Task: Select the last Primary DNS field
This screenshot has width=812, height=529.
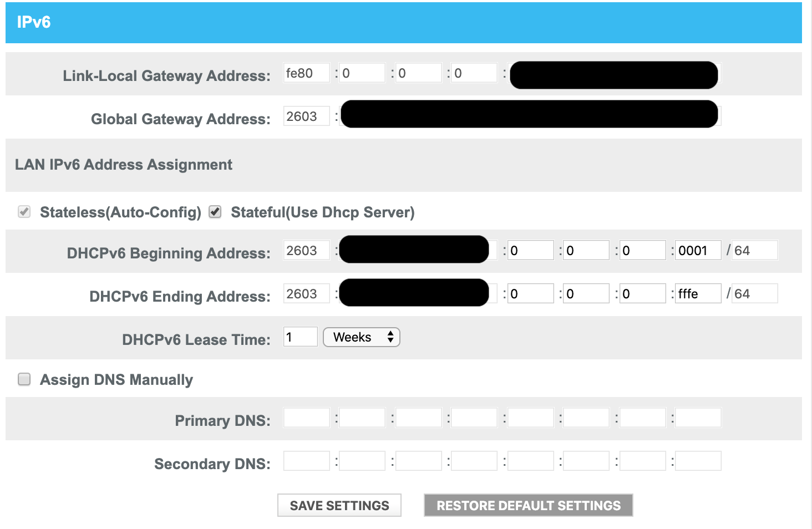Action: click(x=698, y=418)
